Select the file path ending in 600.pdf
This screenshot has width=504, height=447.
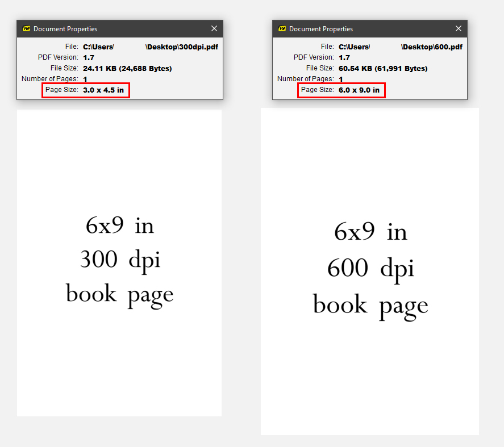400,47
